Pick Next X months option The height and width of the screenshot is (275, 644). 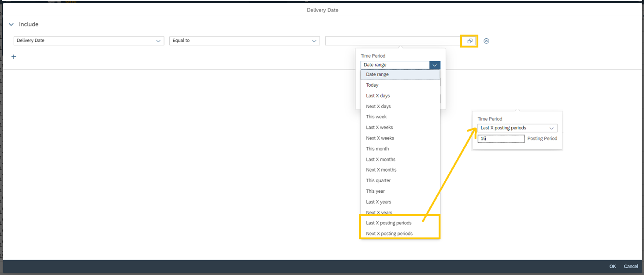[381, 170]
